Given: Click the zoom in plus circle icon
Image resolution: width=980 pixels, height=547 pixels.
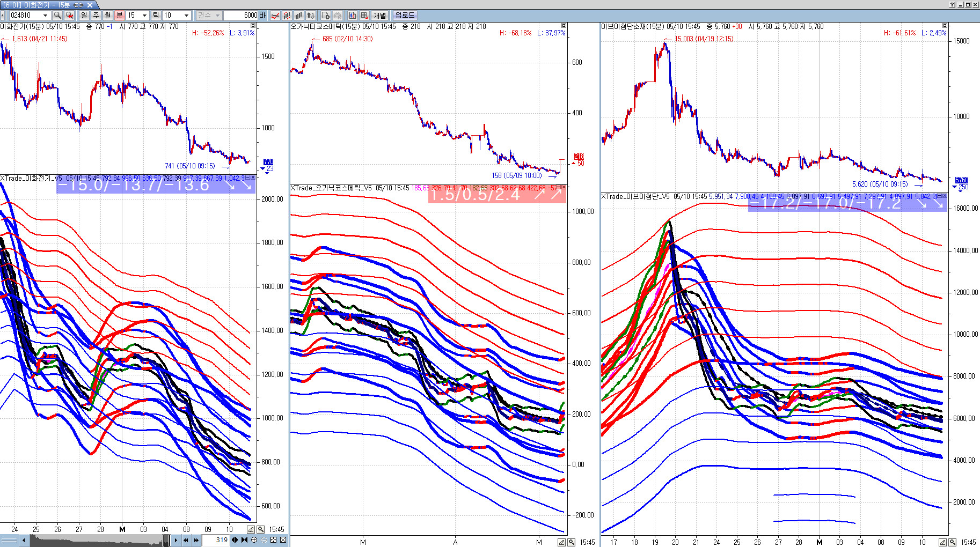Looking at the screenshot, I should pyautogui.click(x=254, y=540).
